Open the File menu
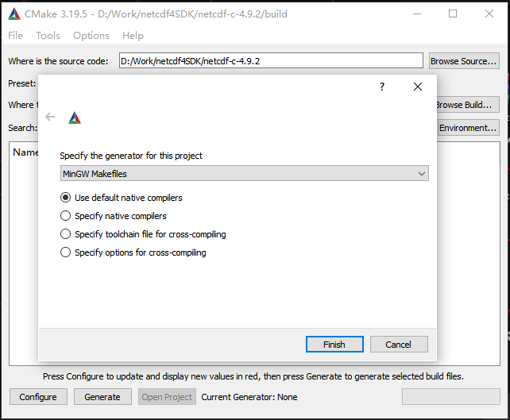 15,36
